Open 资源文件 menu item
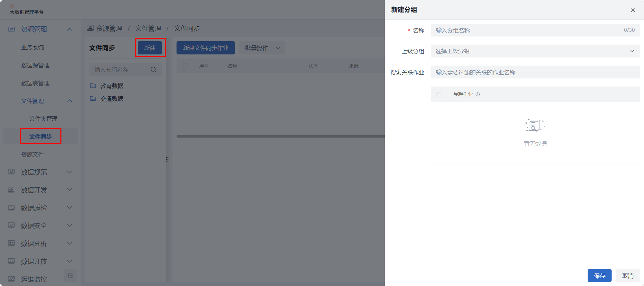This screenshot has width=644, height=286. (x=32, y=154)
